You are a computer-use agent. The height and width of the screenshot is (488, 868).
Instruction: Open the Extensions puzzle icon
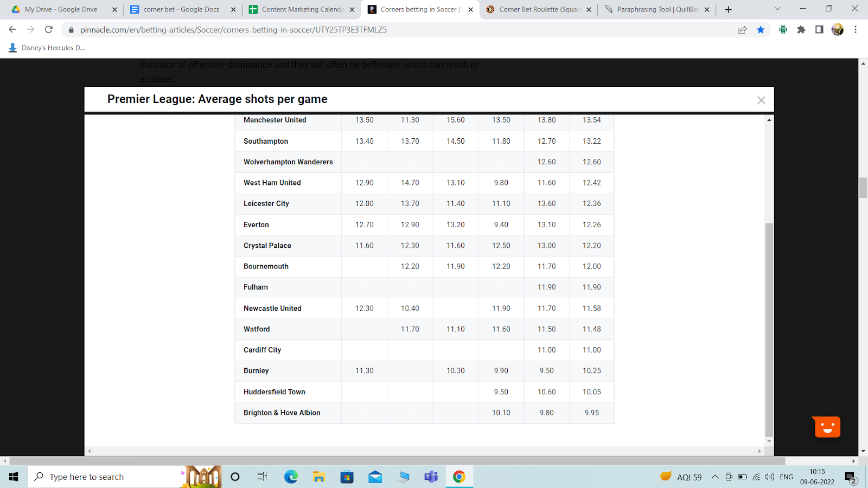click(801, 30)
